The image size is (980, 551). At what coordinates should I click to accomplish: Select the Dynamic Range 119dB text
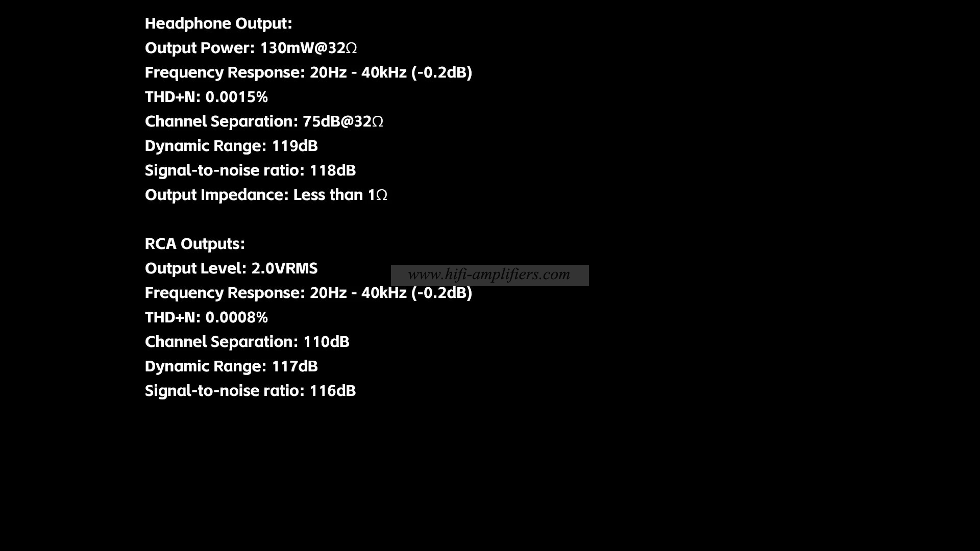coord(231,145)
